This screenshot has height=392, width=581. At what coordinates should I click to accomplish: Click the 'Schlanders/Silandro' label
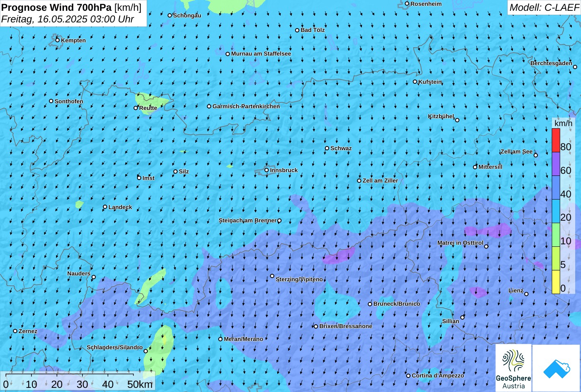coord(115,347)
